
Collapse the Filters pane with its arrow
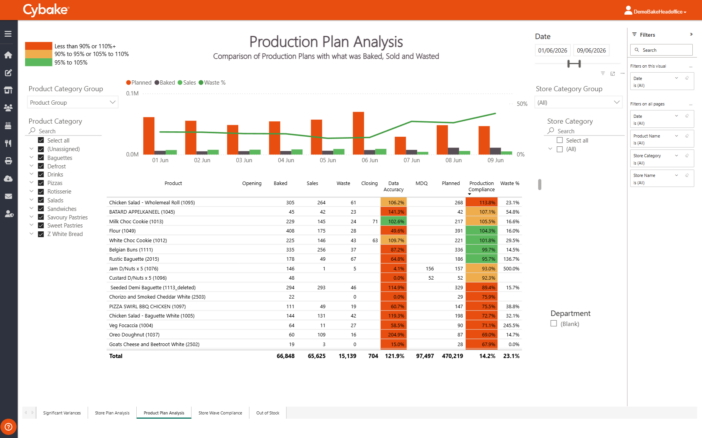click(691, 34)
